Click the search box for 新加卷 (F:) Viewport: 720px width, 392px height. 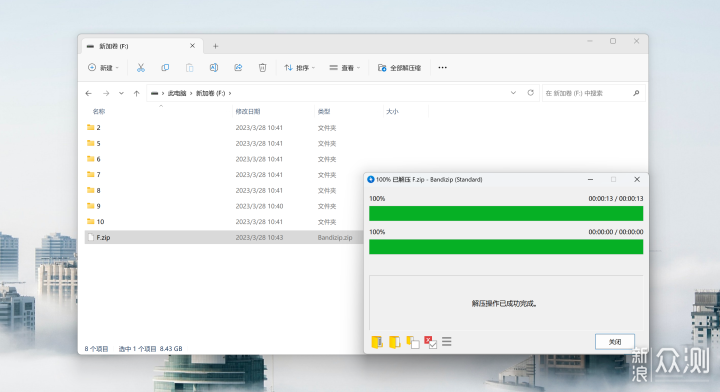pyautogui.click(x=593, y=93)
